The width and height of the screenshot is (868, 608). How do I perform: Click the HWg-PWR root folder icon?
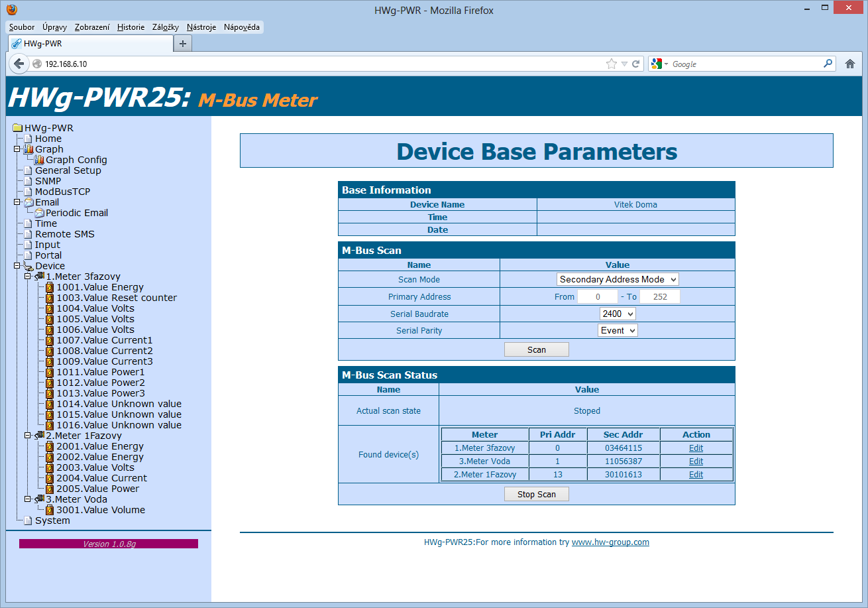18,128
